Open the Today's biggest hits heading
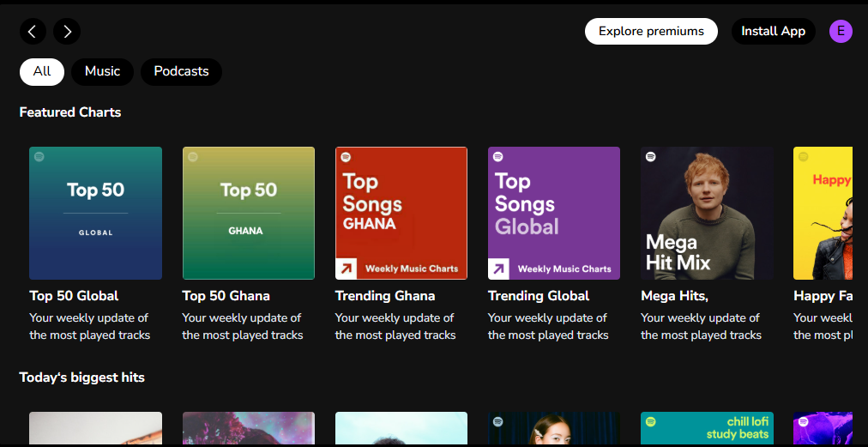 [x=82, y=378]
